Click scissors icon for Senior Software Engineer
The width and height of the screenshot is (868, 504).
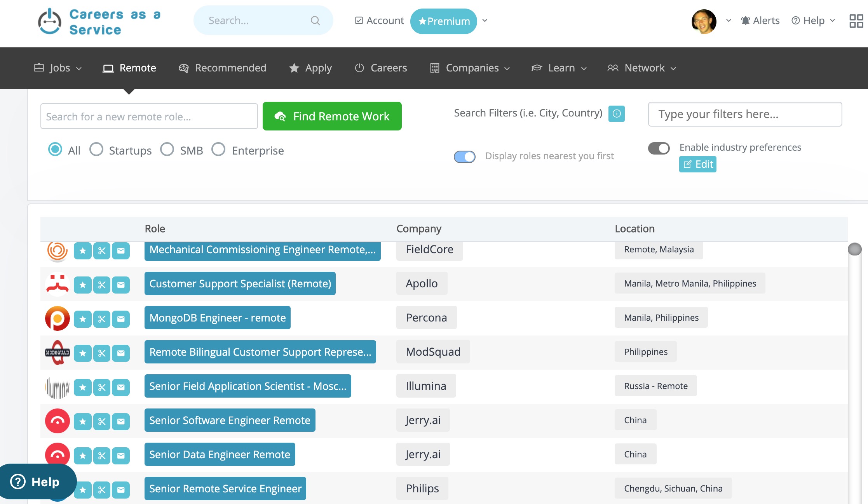pyautogui.click(x=102, y=422)
